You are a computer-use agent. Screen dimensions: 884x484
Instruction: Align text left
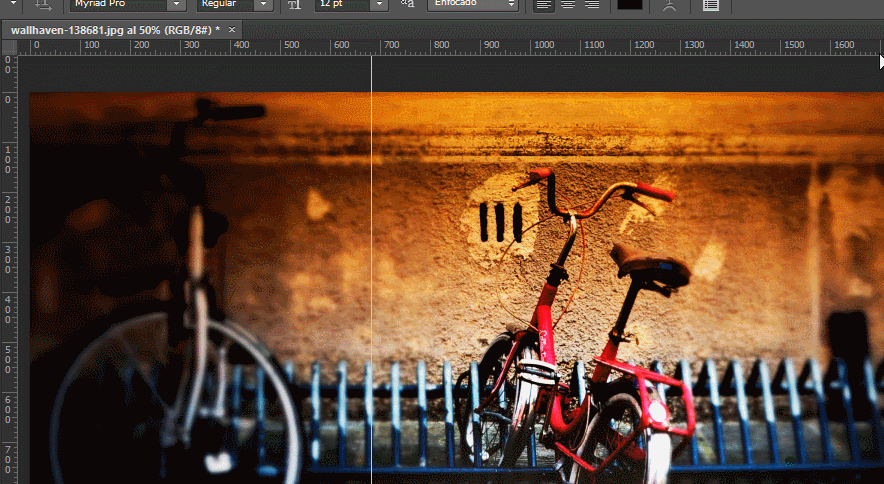(x=544, y=5)
